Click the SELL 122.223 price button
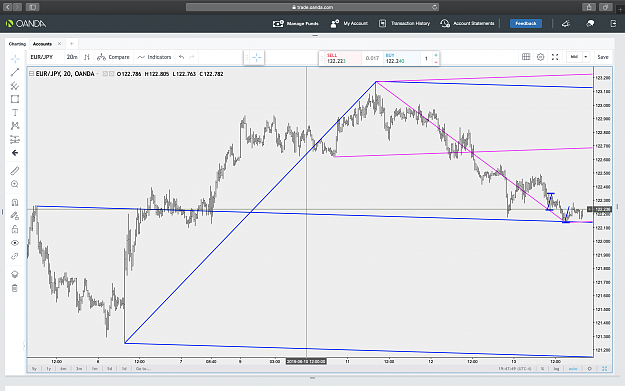The height and width of the screenshot is (391, 625). 342,58
